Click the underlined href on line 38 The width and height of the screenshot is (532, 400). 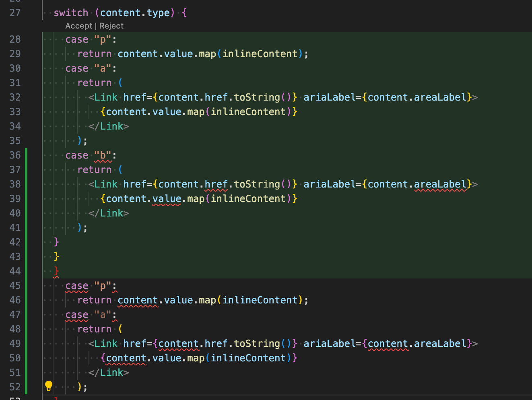pos(216,184)
